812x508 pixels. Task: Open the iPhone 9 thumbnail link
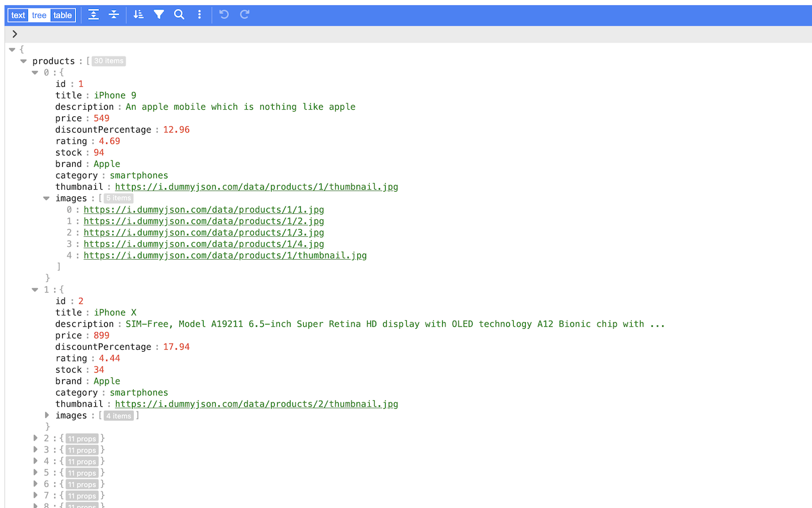click(x=256, y=187)
